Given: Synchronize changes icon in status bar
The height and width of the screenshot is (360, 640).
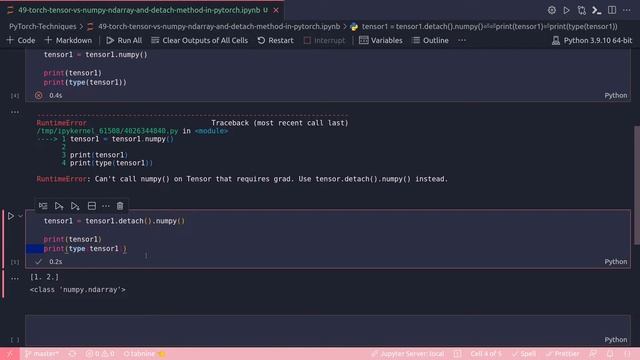Looking at the screenshot, I should pos(72,354).
